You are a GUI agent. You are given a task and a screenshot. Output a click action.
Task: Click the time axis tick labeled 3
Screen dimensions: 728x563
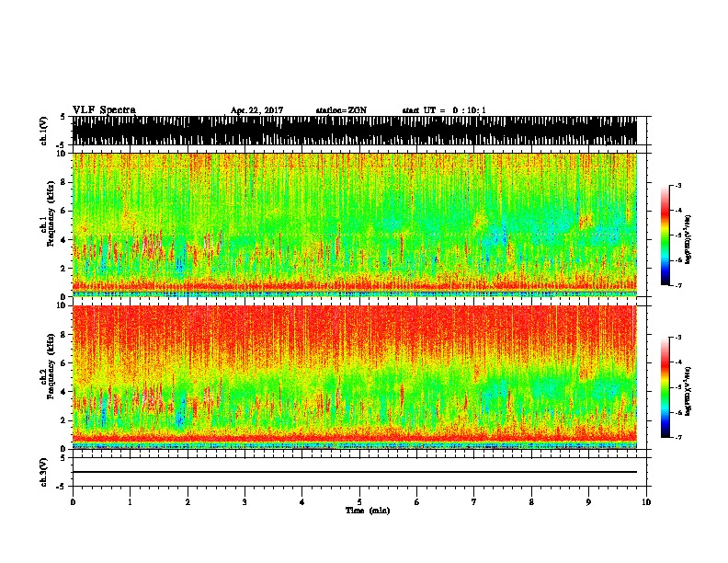click(x=245, y=502)
